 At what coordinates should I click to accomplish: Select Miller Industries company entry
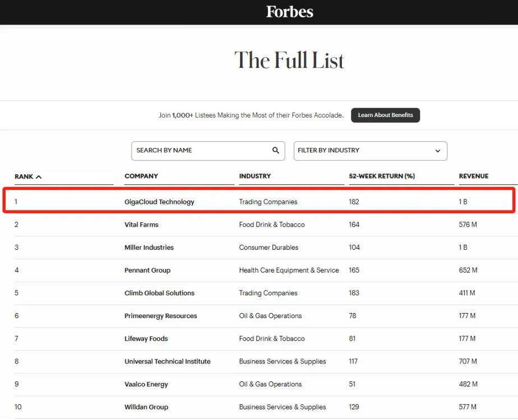(x=149, y=248)
